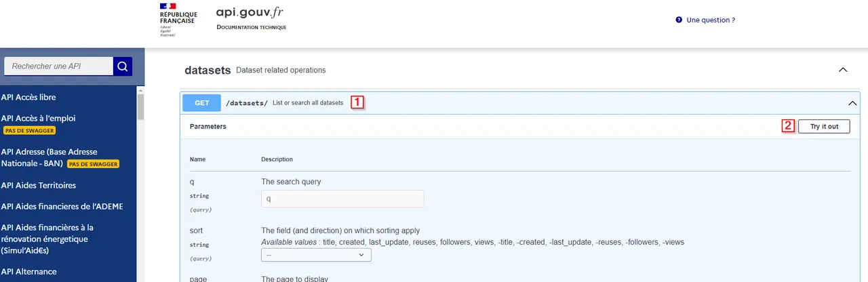Image resolution: width=868 pixels, height=282 pixels.
Task: Click the Try it out button
Action: 824,126
